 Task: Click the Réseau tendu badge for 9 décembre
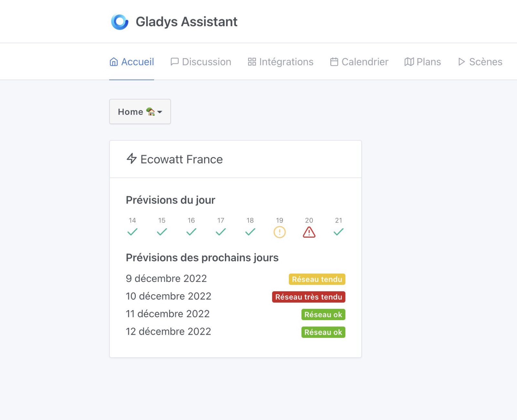tap(317, 279)
